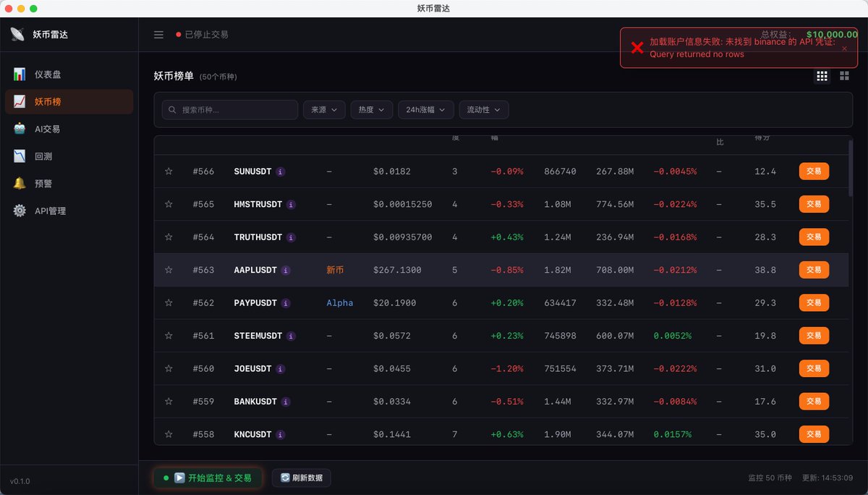Select the AI交易 robot icon
The image size is (868, 495).
[x=20, y=128]
